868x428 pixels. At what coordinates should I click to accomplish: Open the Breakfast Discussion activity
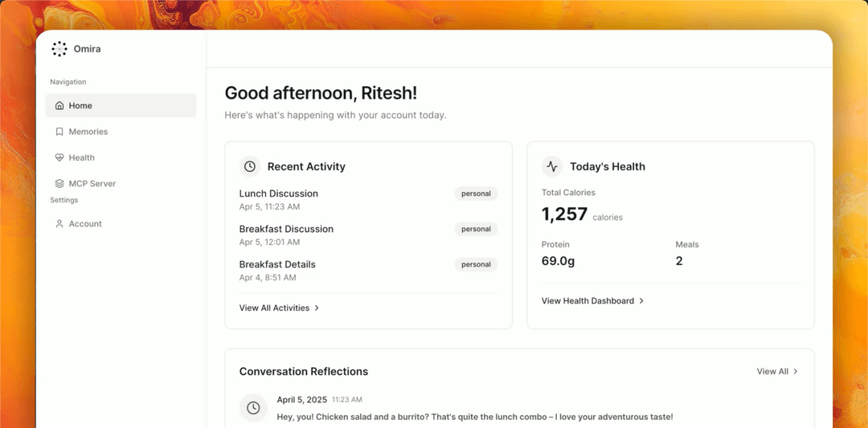click(368, 235)
